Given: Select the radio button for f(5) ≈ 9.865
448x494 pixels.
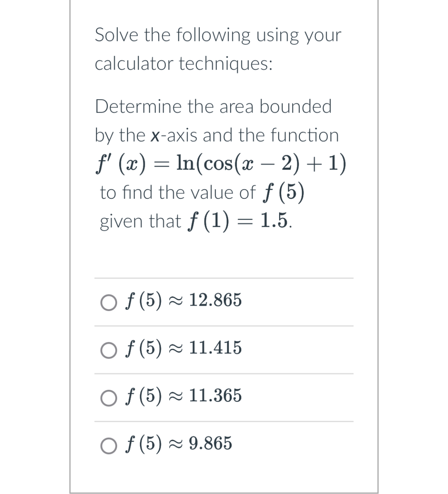Looking at the screenshot, I should pyautogui.click(x=108, y=445).
